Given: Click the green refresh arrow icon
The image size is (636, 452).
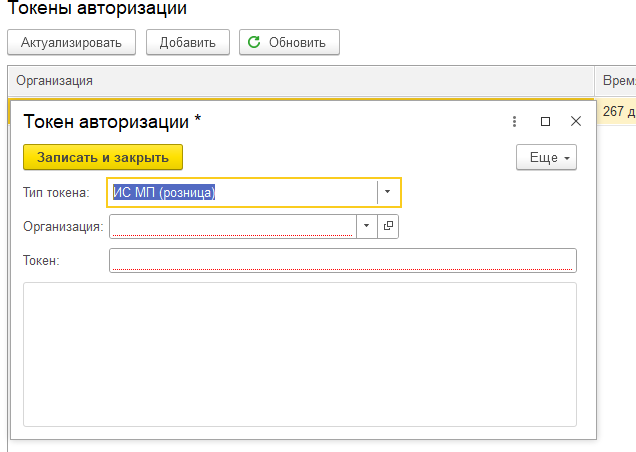Looking at the screenshot, I should (x=254, y=42).
